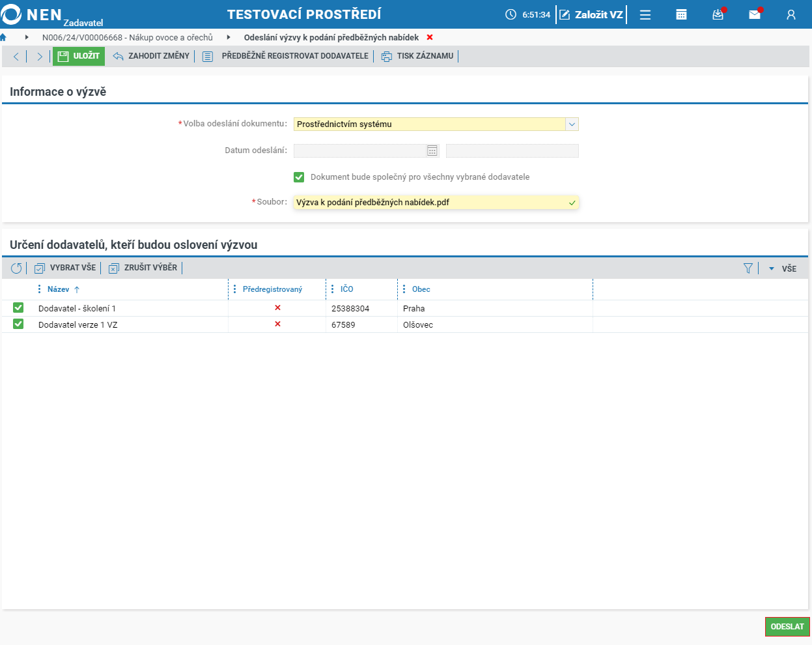Screen dimensions: 812x645
Task: Click the home breadcrumb icon
Action: (3, 37)
